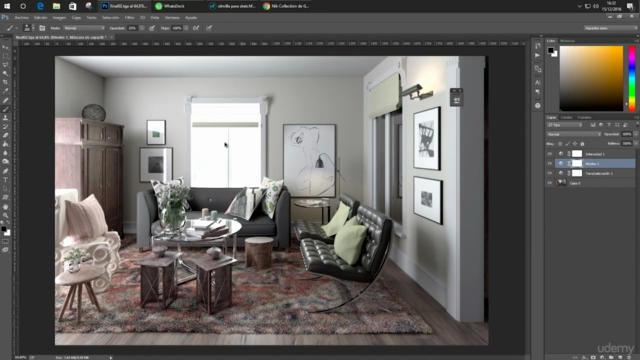Open the layer blending mode dropdown
The width and height of the screenshot is (640, 360).
click(574, 134)
